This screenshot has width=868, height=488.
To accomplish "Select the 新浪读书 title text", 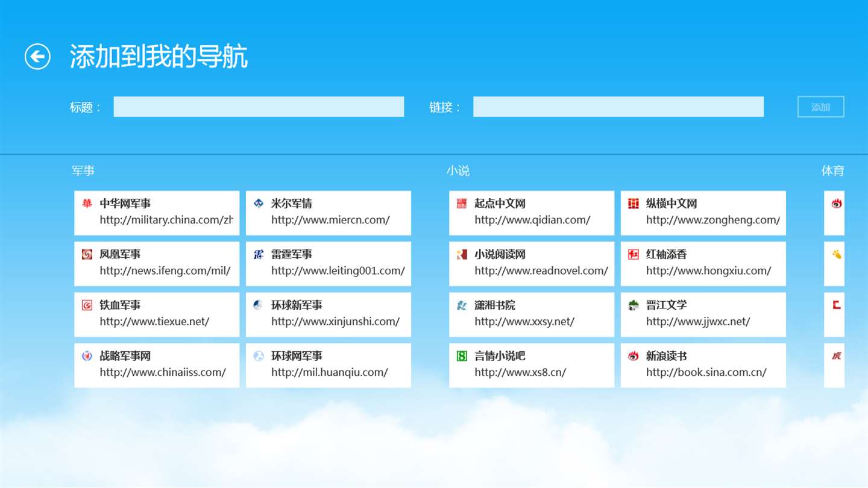I will pos(667,356).
